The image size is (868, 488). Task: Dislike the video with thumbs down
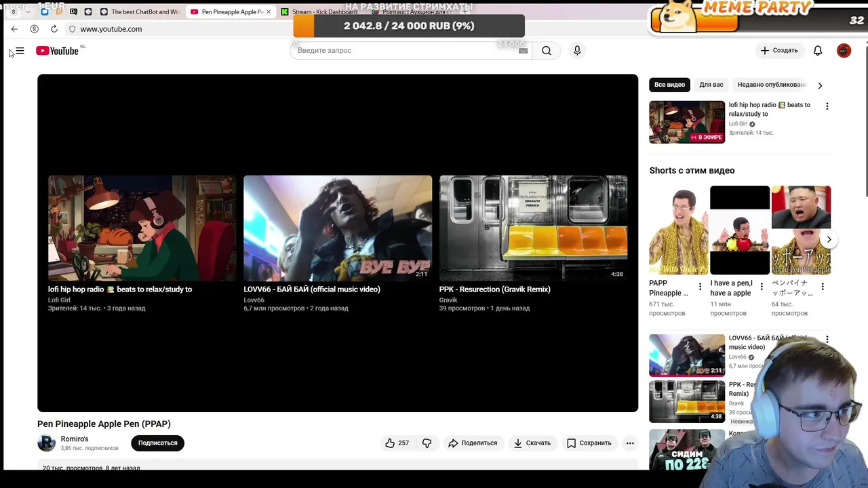tap(427, 443)
